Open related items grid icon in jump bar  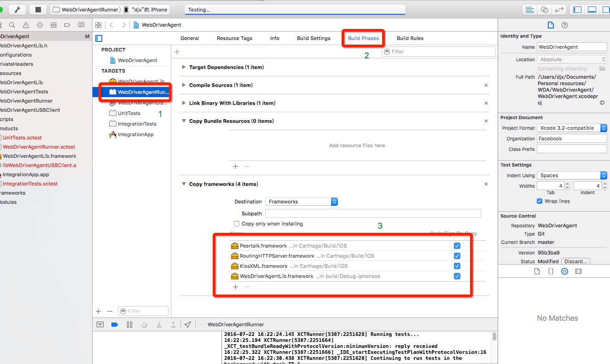(99, 25)
